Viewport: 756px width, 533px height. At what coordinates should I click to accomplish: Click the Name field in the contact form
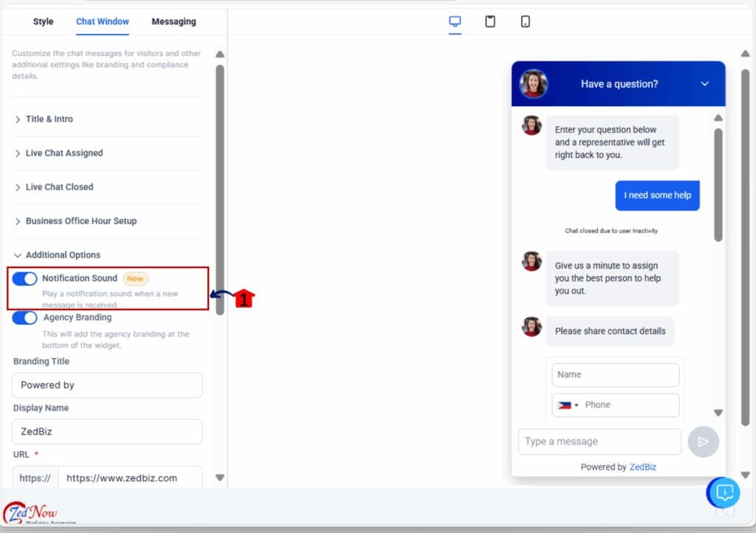point(615,374)
